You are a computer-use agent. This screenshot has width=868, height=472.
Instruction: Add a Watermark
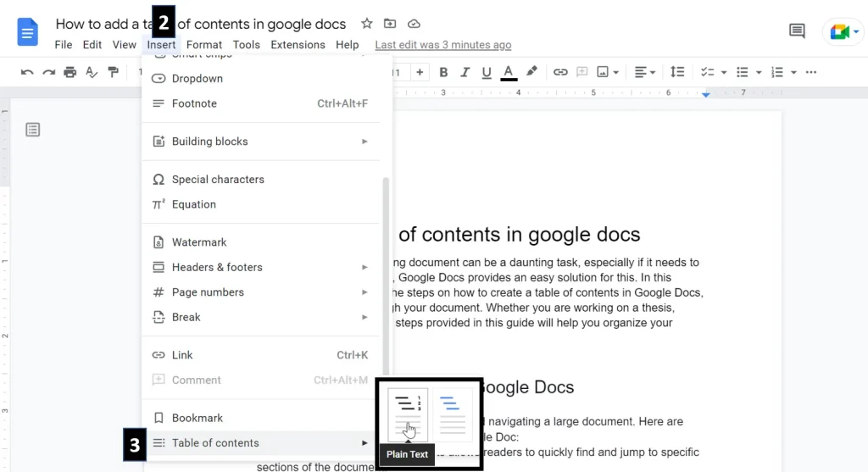click(261, 242)
